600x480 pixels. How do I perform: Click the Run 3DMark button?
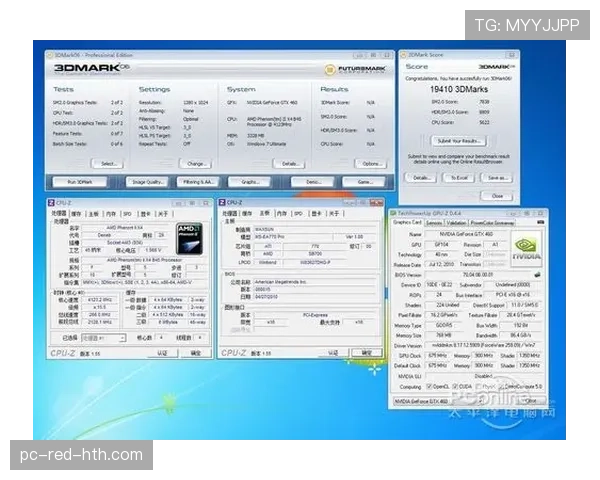[80, 182]
